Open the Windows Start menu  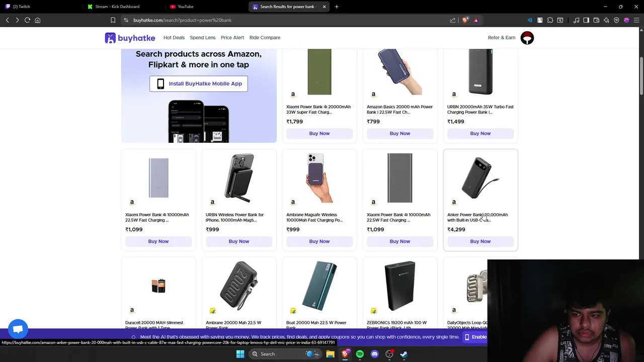[240, 354]
